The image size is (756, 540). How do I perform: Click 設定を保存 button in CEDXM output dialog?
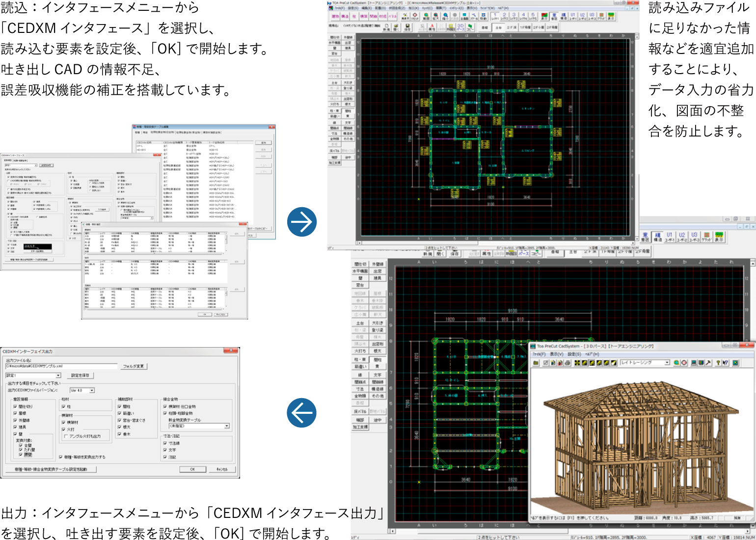(x=80, y=376)
